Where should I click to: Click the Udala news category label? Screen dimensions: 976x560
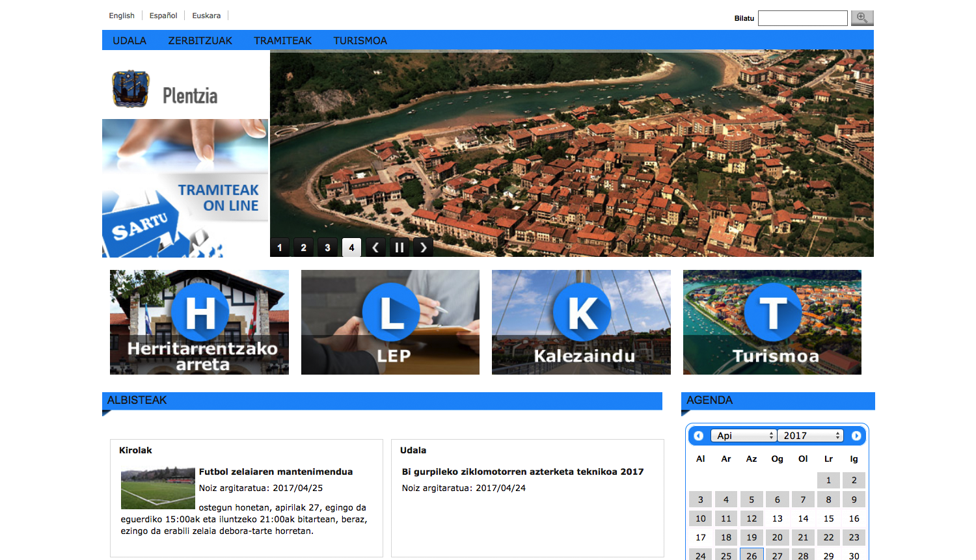(413, 450)
